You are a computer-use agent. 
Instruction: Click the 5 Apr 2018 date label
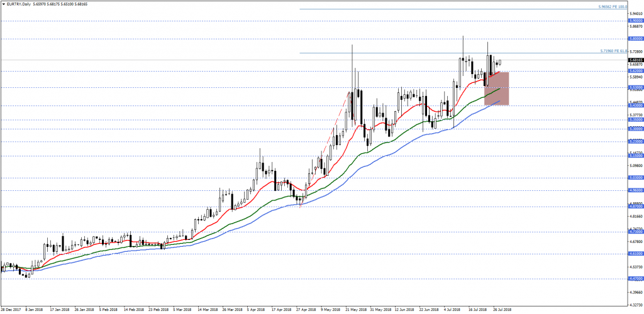tap(257, 310)
